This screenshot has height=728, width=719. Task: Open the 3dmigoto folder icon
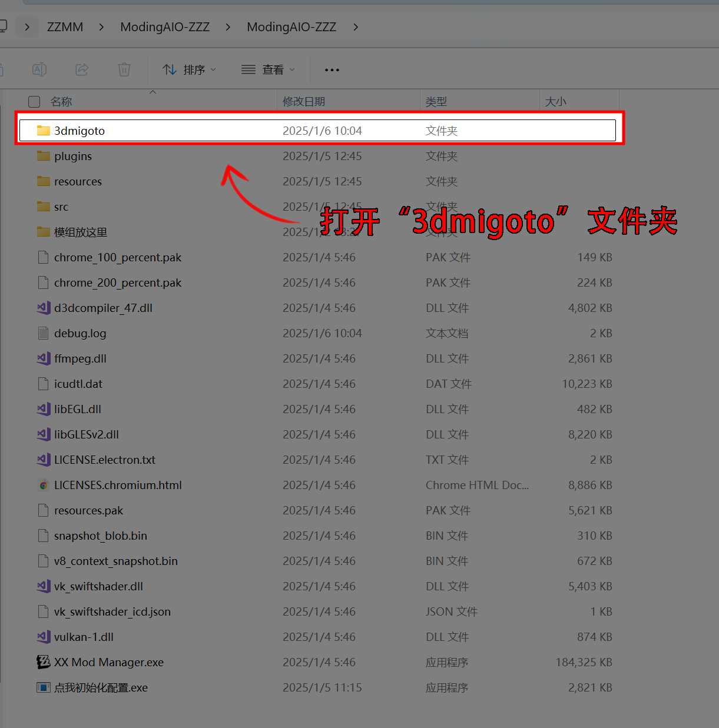pos(44,130)
